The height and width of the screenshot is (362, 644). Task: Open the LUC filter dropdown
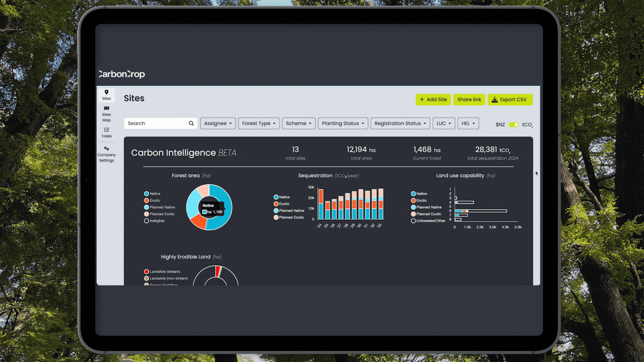coord(444,123)
